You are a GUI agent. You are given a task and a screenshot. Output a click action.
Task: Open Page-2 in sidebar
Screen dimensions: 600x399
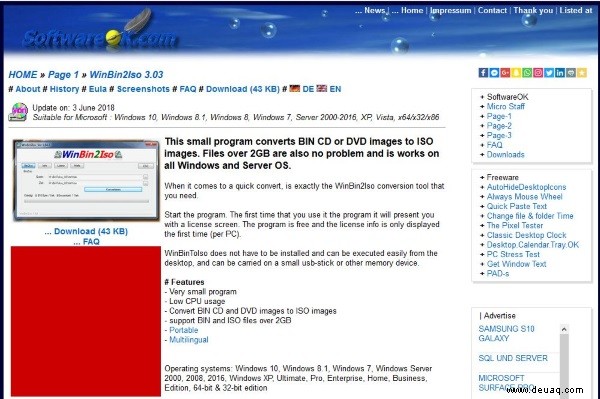[x=499, y=126]
